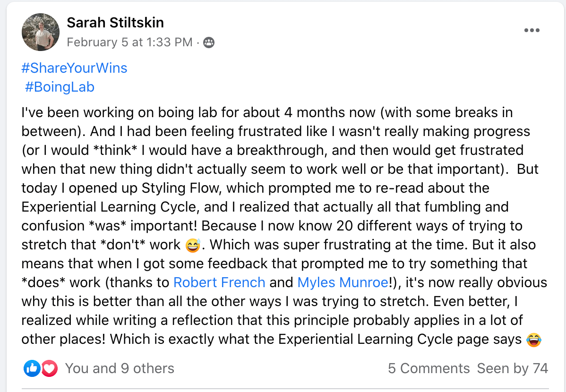The height and width of the screenshot is (392, 566).
Task: Click the blue thumbs-up Like reaction icon
Action: (x=32, y=368)
